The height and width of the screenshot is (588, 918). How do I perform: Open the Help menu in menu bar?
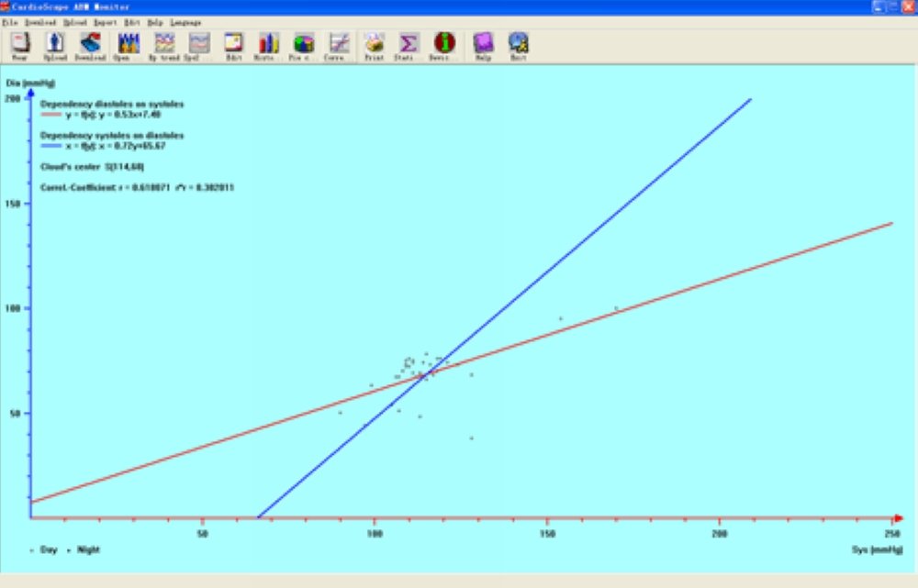coord(155,22)
